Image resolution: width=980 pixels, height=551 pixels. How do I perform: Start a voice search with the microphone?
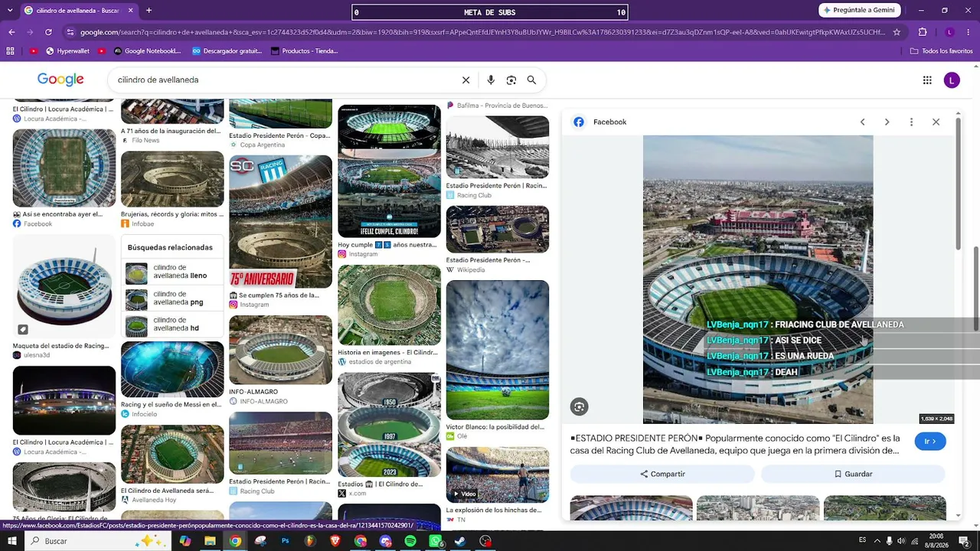click(491, 80)
